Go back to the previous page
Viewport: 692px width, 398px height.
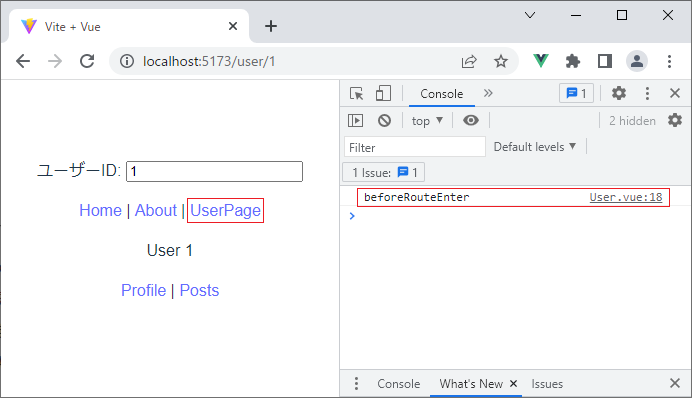click(23, 61)
